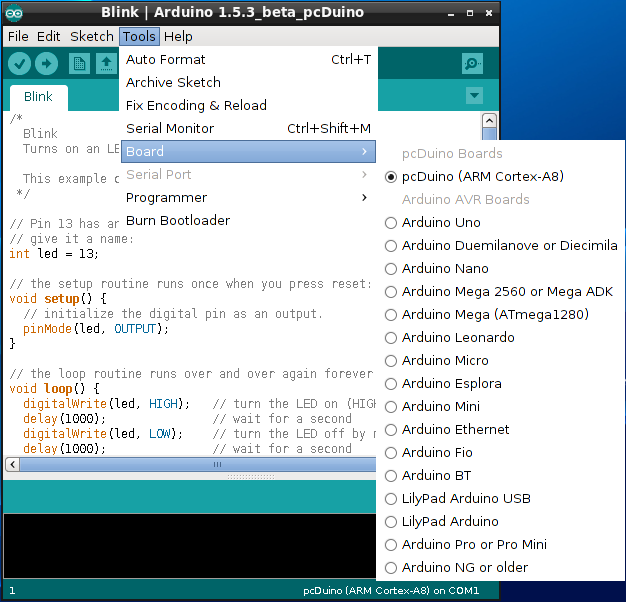The width and height of the screenshot is (626, 602).
Task: Click the Verify checkmark toolbar icon
Action: pyautogui.click(x=19, y=63)
